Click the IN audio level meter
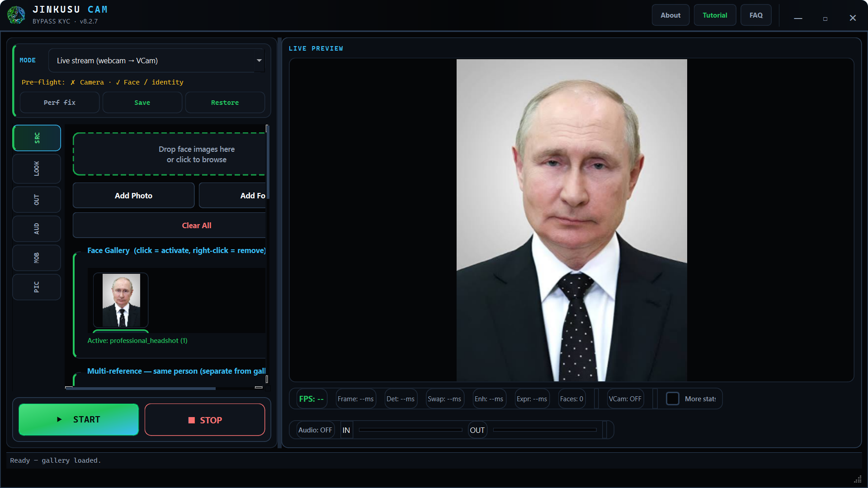This screenshot has width=868, height=488. (410, 430)
